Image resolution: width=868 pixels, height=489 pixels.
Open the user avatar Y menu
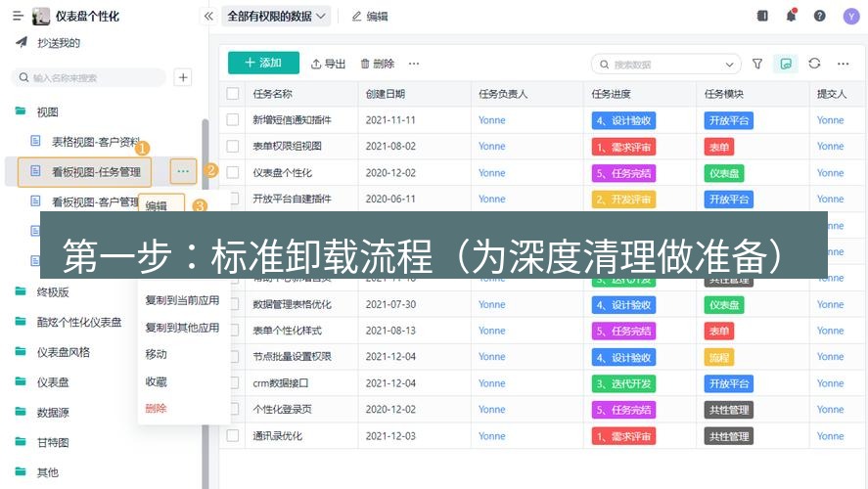coord(850,16)
